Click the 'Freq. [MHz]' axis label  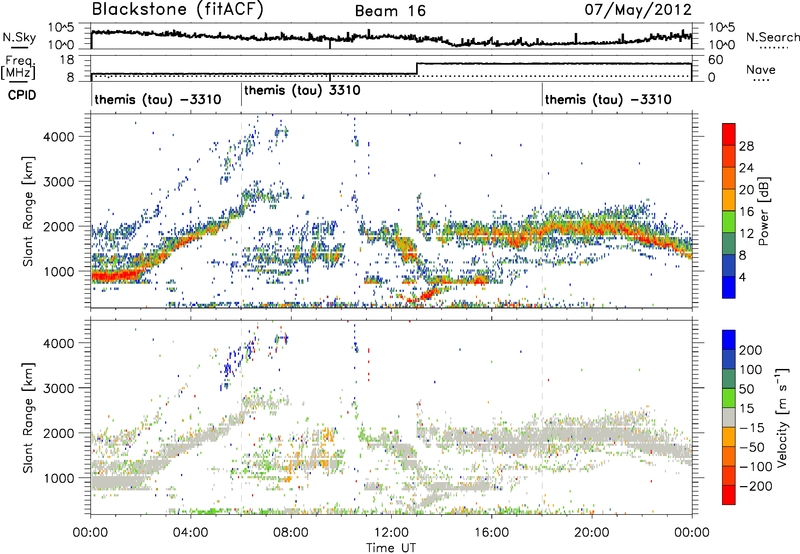click(19, 68)
